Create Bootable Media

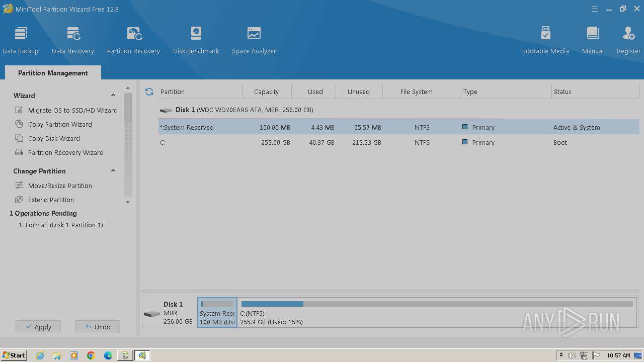click(545, 40)
